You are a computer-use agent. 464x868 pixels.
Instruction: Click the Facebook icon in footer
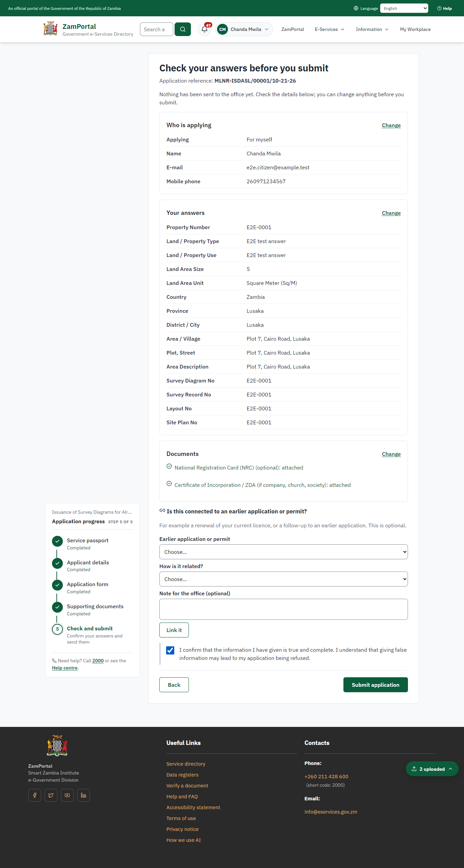coord(35,795)
